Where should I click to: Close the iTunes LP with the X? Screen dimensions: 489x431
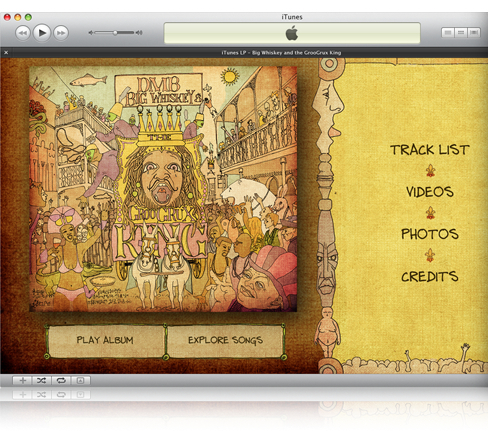(x=6, y=52)
